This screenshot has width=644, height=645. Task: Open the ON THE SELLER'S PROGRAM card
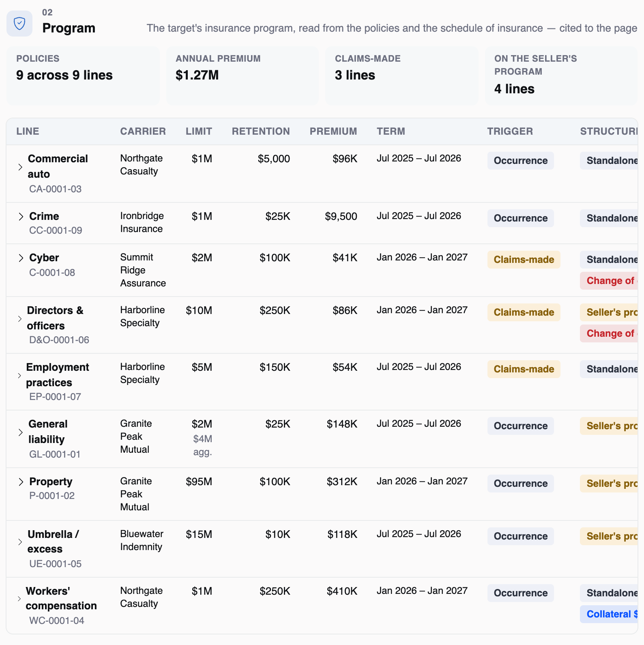tap(561, 75)
